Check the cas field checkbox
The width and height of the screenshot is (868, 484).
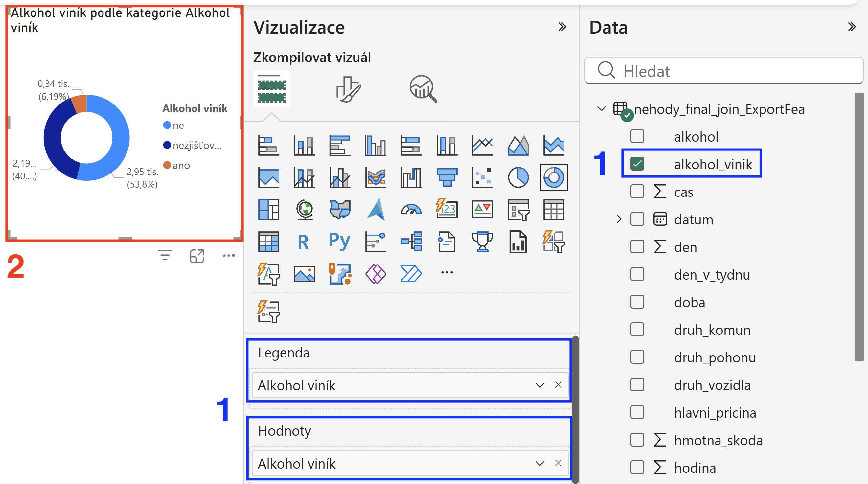tap(637, 192)
